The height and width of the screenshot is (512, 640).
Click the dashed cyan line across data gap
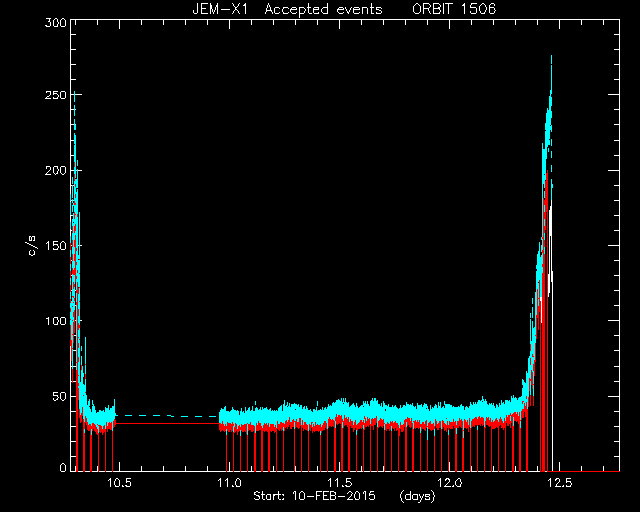(167, 416)
